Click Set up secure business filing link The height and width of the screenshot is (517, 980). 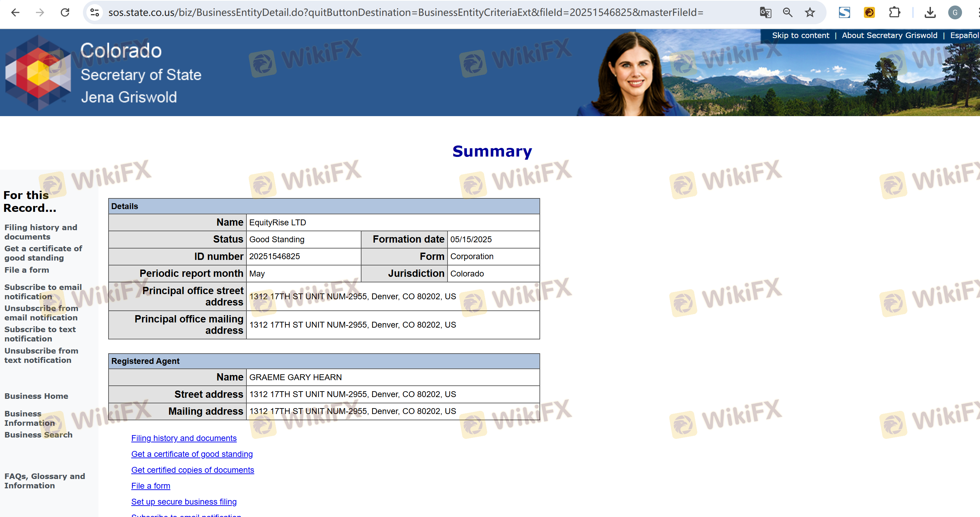(x=184, y=502)
